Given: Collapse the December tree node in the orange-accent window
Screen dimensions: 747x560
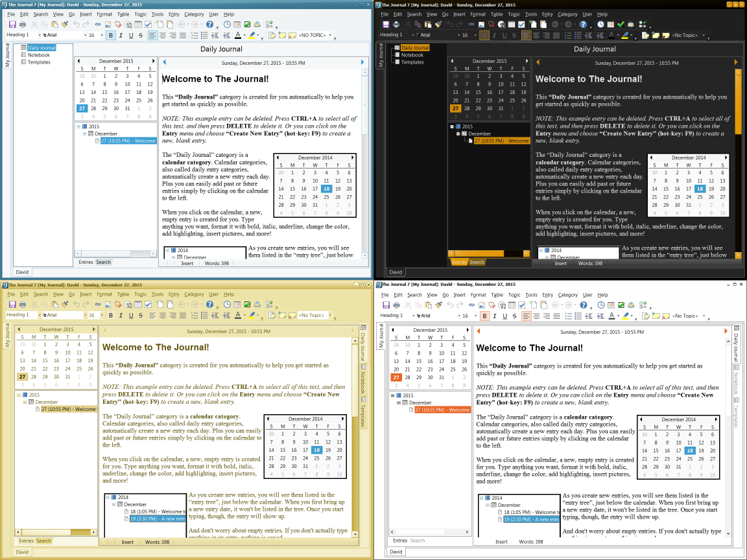Looking at the screenshot, I should (399, 403).
